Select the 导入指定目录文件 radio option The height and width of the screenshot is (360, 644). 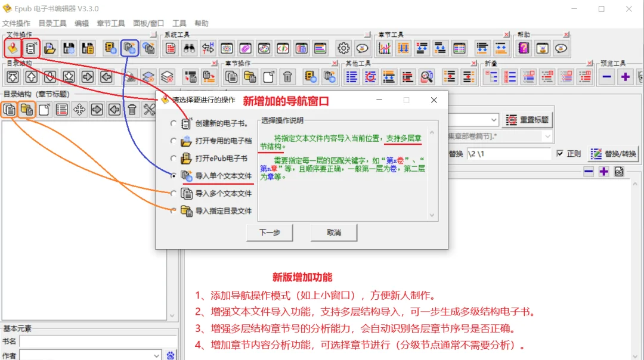[x=174, y=210]
